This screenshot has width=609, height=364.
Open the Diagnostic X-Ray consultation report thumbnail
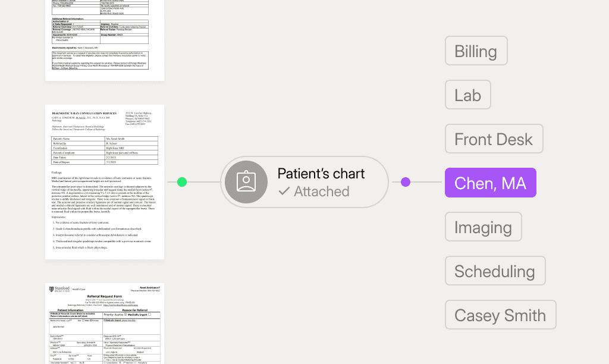point(105,182)
